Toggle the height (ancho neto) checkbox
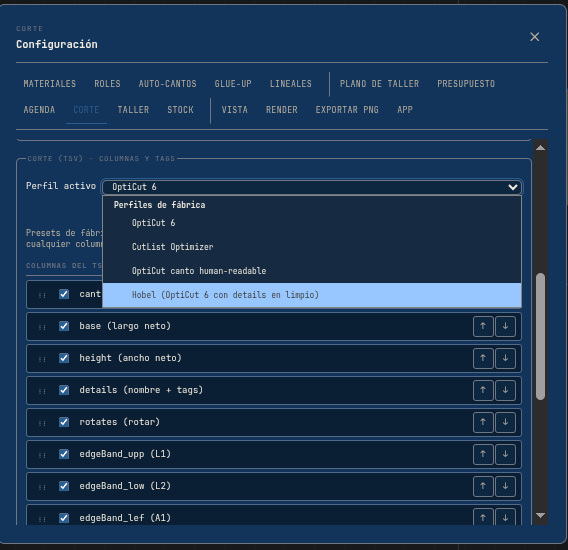The image size is (568, 550). click(64, 358)
